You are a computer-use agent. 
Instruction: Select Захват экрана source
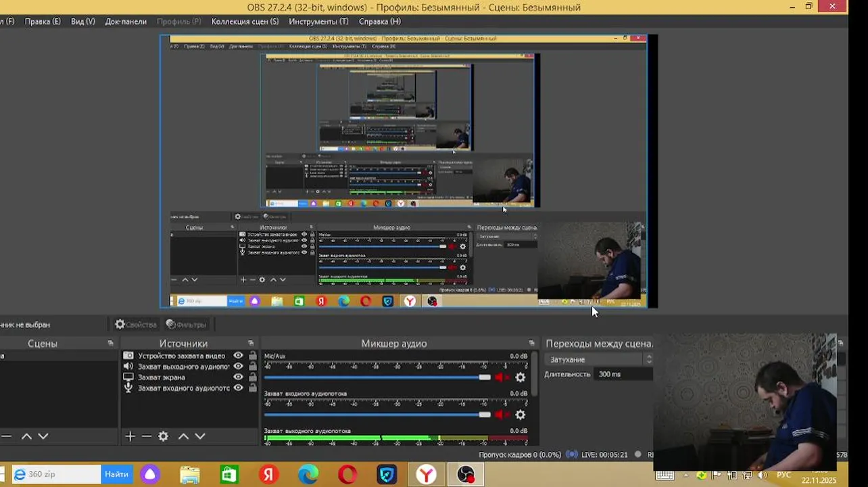click(x=162, y=377)
